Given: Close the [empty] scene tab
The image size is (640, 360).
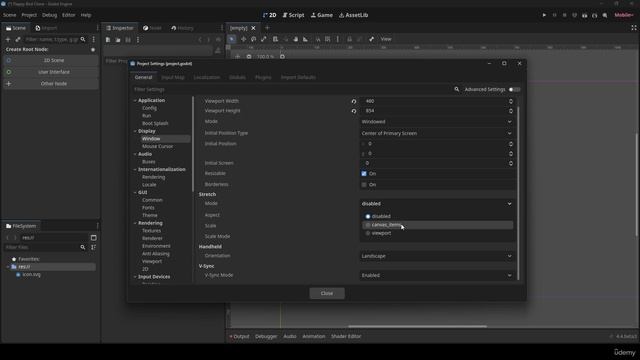Looking at the screenshot, I should coord(253,28).
